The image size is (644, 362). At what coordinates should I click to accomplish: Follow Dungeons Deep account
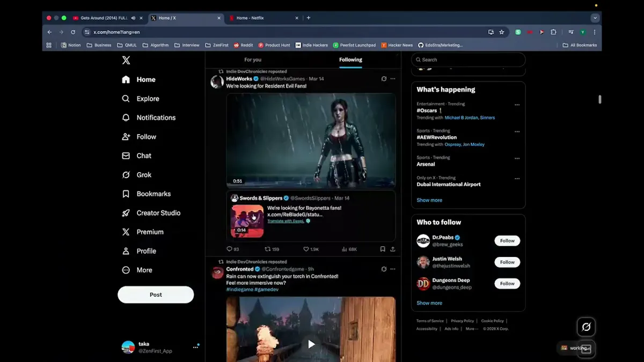click(507, 284)
